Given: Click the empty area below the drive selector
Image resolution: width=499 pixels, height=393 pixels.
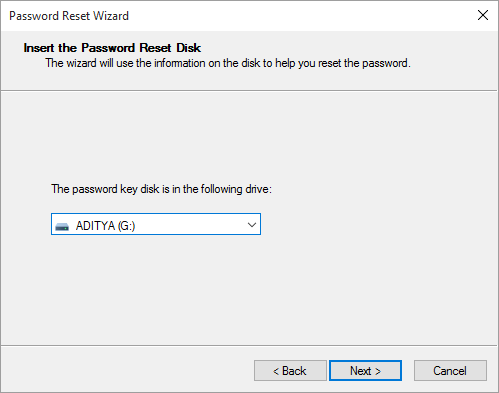Looking at the screenshot, I should tap(249, 290).
